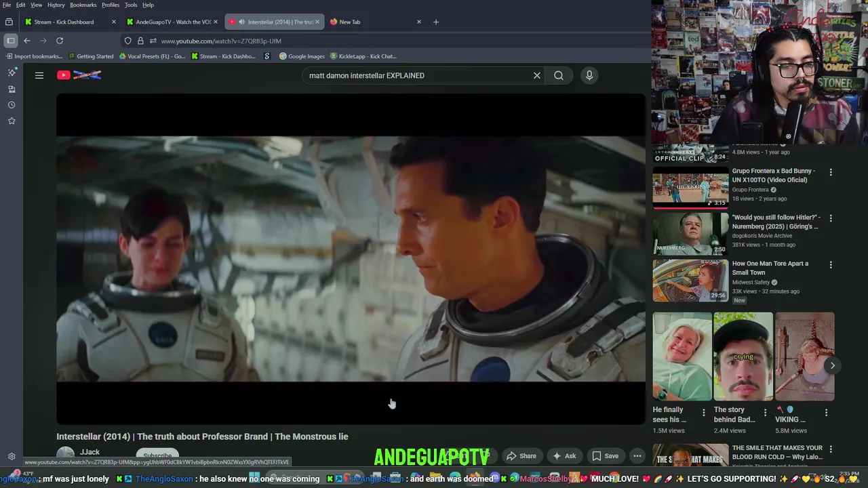The width and height of the screenshot is (868, 488).
Task: Click the Interstellar video player
Action: (x=351, y=259)
